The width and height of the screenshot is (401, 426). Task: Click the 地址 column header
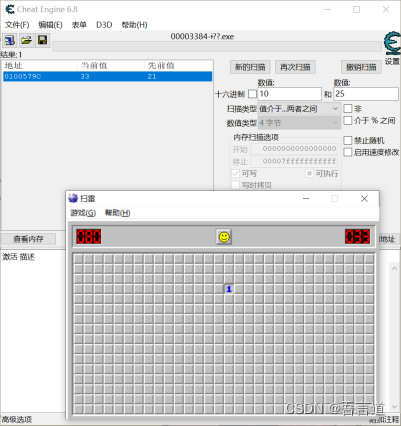[x=40, y=66]
